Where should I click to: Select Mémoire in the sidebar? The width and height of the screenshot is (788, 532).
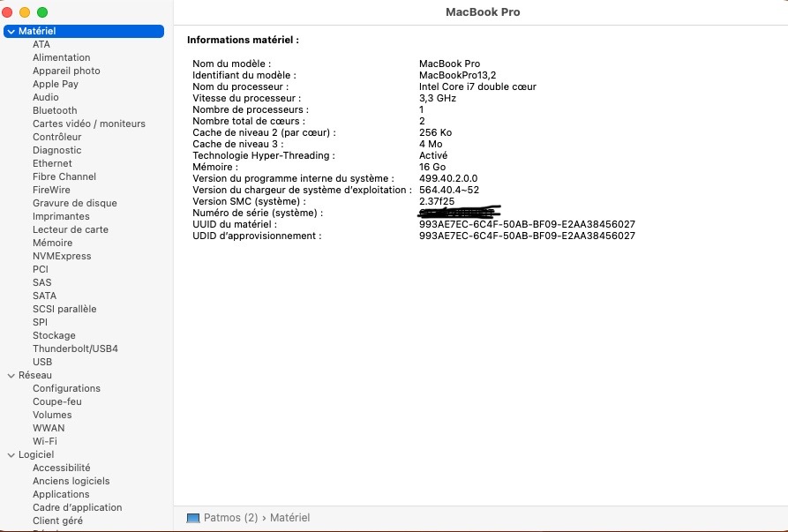[52, 243]
